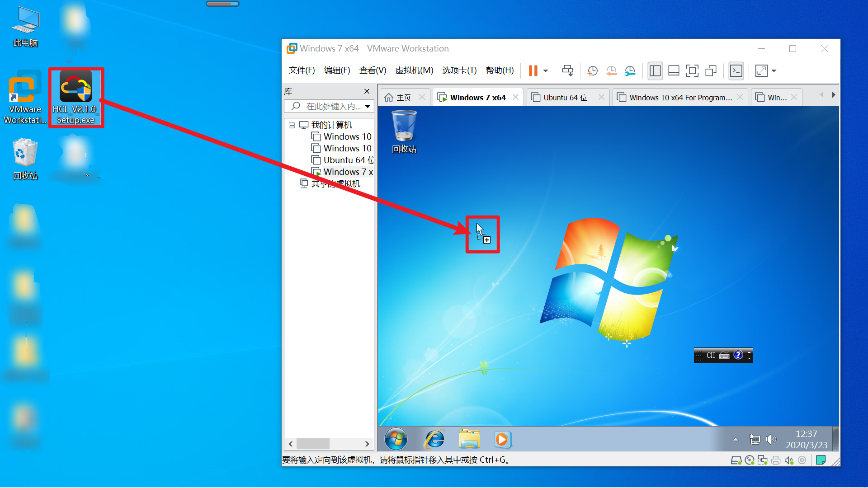Select VMware Workstation desktop shortcut
Screen dimensions: 868x488
pyautogui.click(x=25, y=98)
